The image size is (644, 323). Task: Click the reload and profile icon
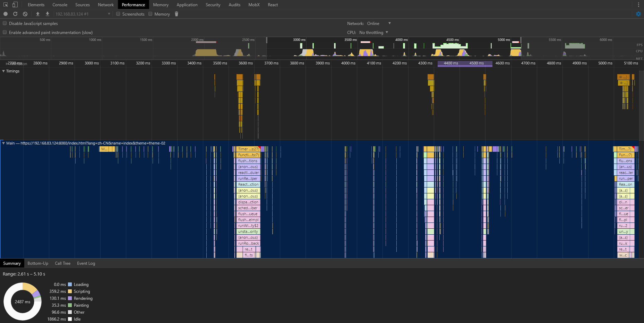pyautogui.click(x=15, y=14)
